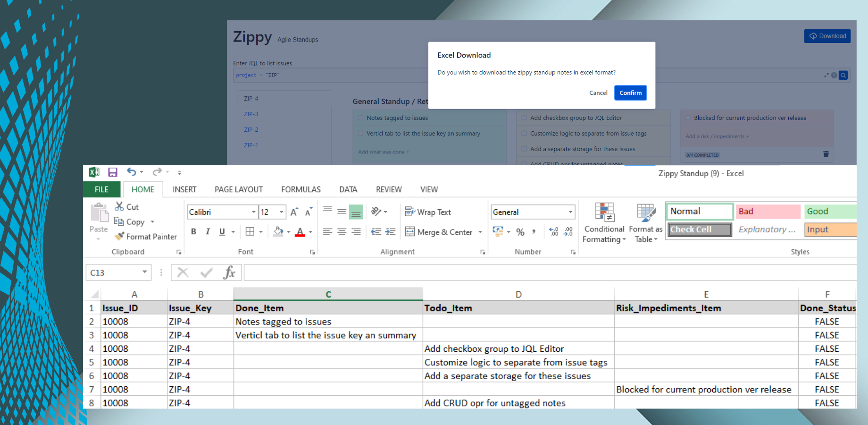Image resolution: width=868 pixels, height=425 pixels.
Task: Click the Align Left icon
Action: (327, 231)
